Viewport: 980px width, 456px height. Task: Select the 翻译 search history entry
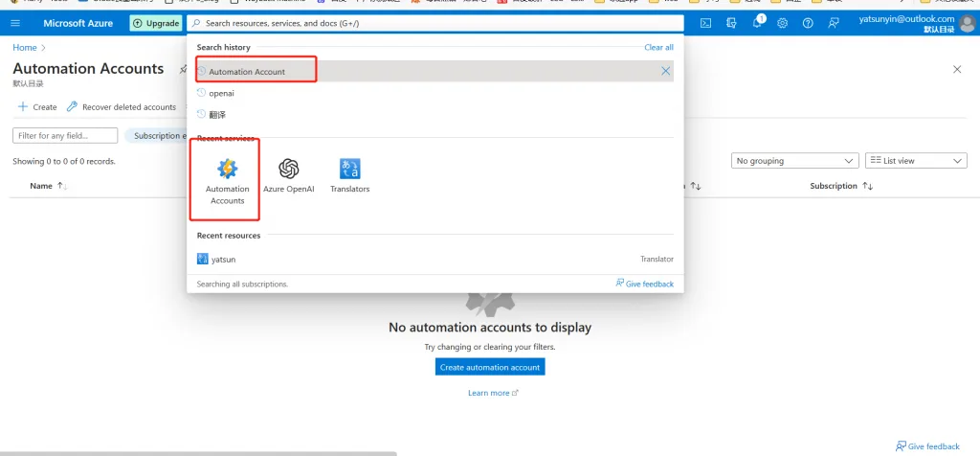(x=434, y=114)
